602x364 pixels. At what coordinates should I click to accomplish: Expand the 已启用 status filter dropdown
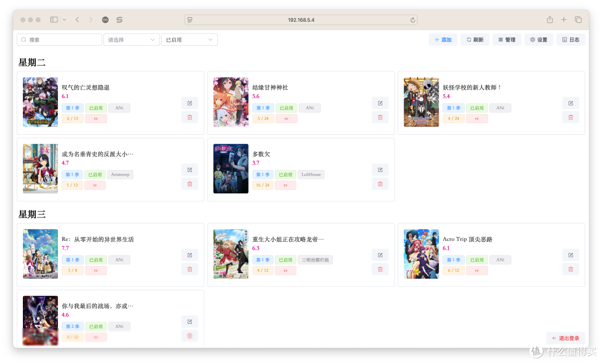click(x=190, y=40)
